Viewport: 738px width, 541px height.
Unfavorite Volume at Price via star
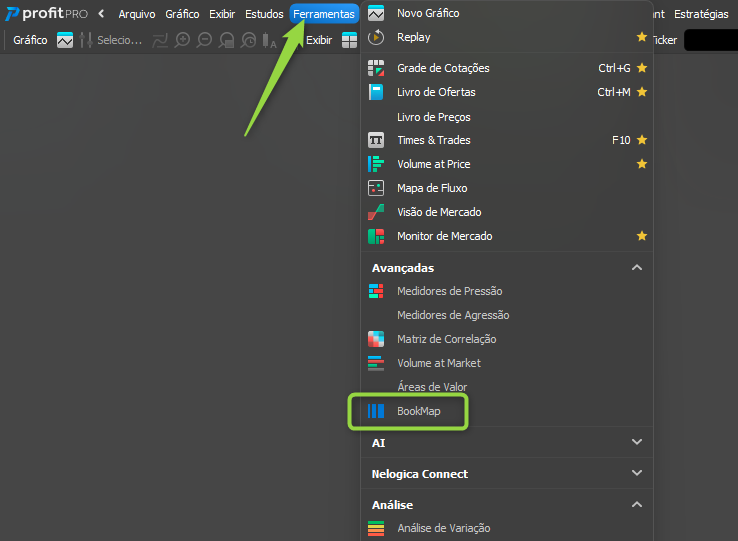click(x=642, y=164)
